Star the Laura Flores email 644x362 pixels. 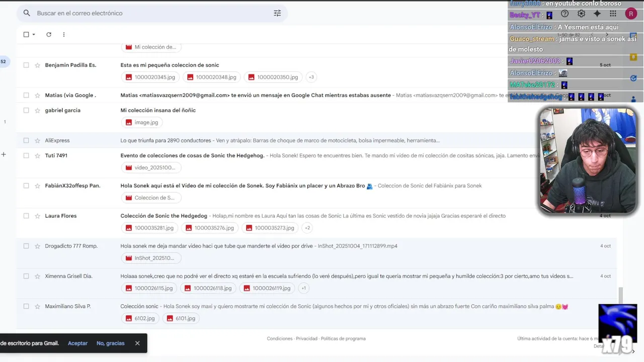[x=37, y=216]
